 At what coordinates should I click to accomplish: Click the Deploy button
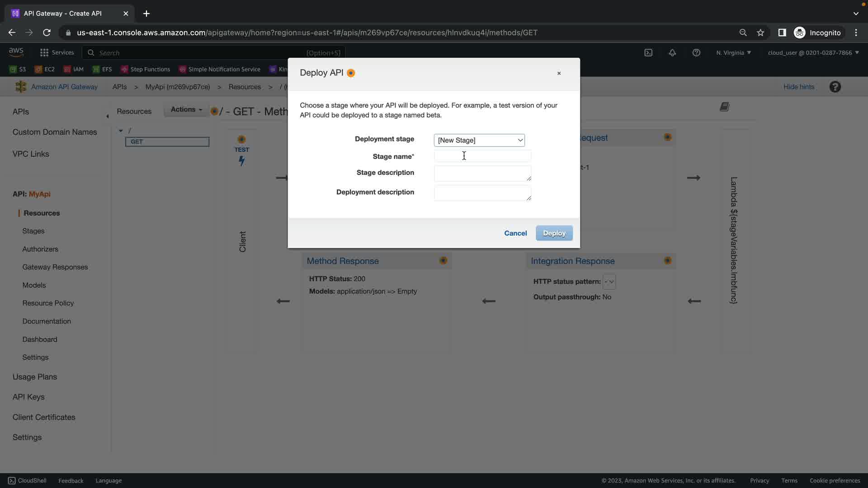click(554, 233)
